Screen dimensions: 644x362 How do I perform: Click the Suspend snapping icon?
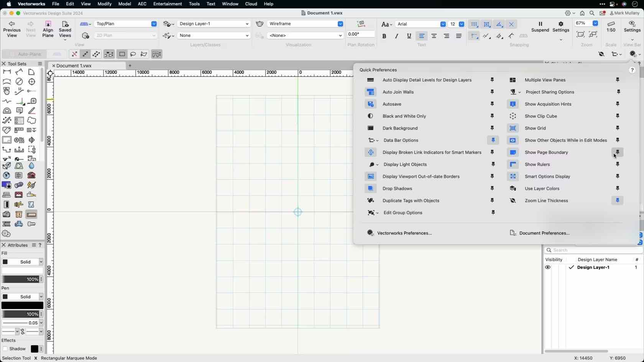pos(540,24)
